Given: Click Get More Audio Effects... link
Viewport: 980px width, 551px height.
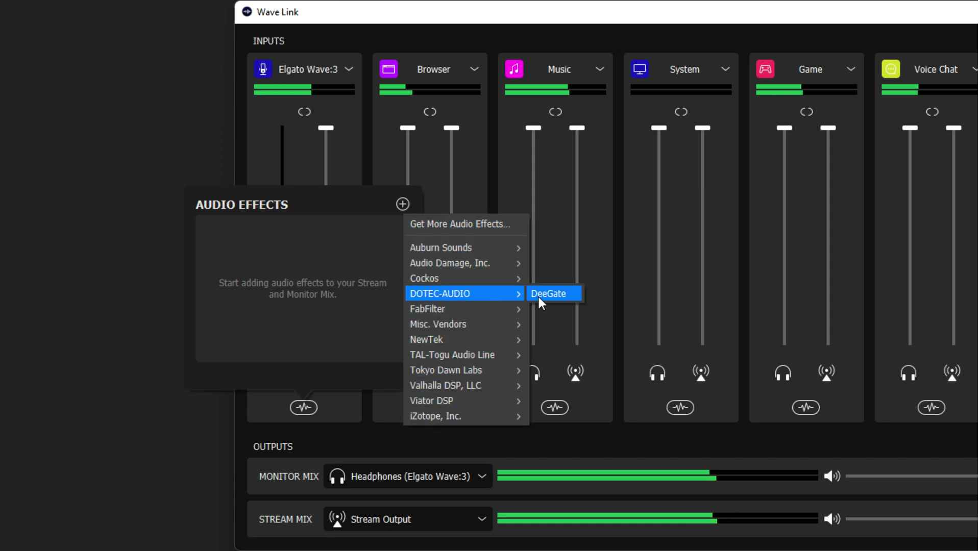Looking at the screenshot, I should 460,224.
